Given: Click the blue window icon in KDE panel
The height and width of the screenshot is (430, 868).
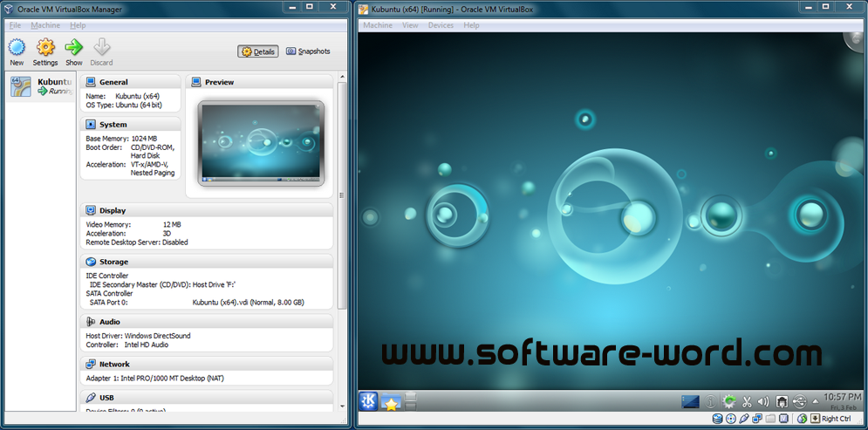Looking at the screenshot, I should click(690, 402).
